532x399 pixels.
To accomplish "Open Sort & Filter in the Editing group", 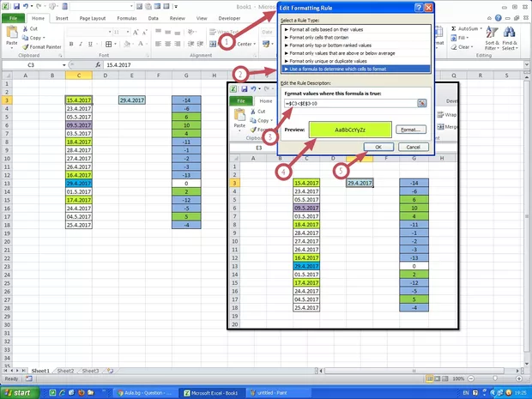I will click(492, 38).
